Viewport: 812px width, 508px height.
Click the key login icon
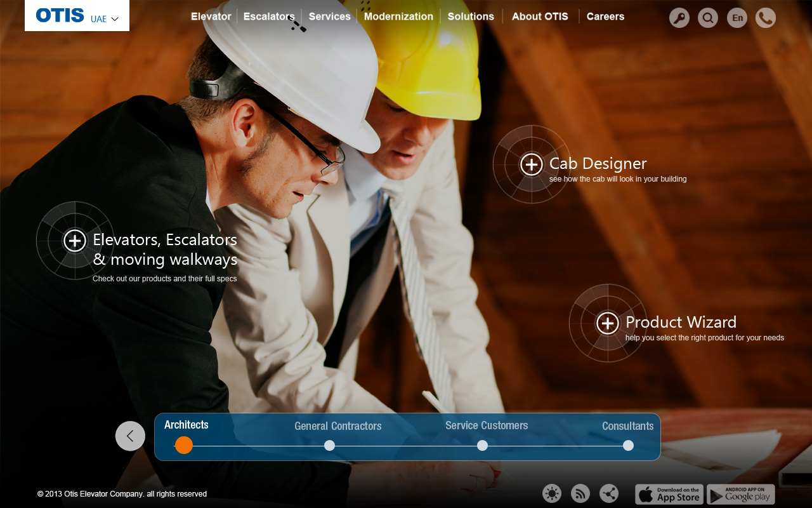tap(679, 18)
